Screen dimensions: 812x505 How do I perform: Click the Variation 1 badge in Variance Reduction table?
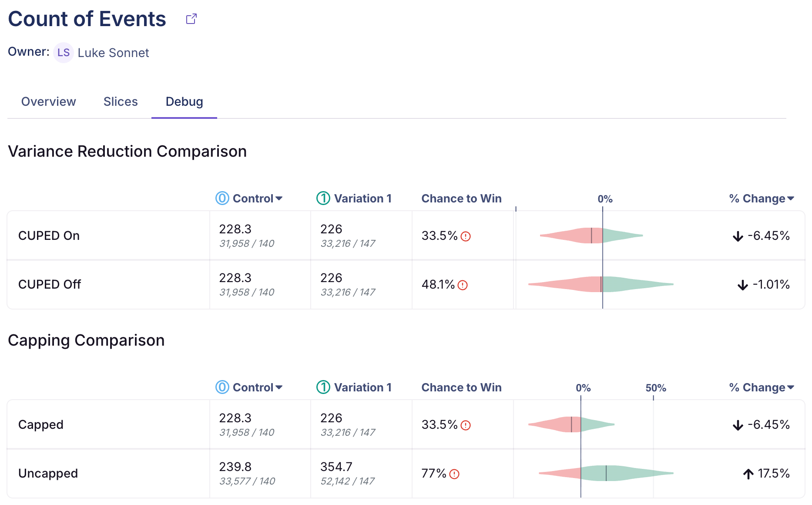click(x=323, y=199)
